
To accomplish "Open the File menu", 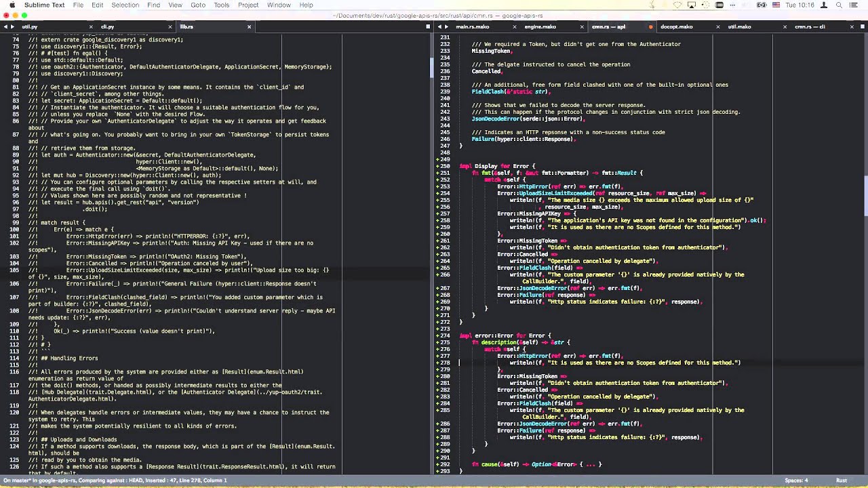I will [x=79, y=5].
